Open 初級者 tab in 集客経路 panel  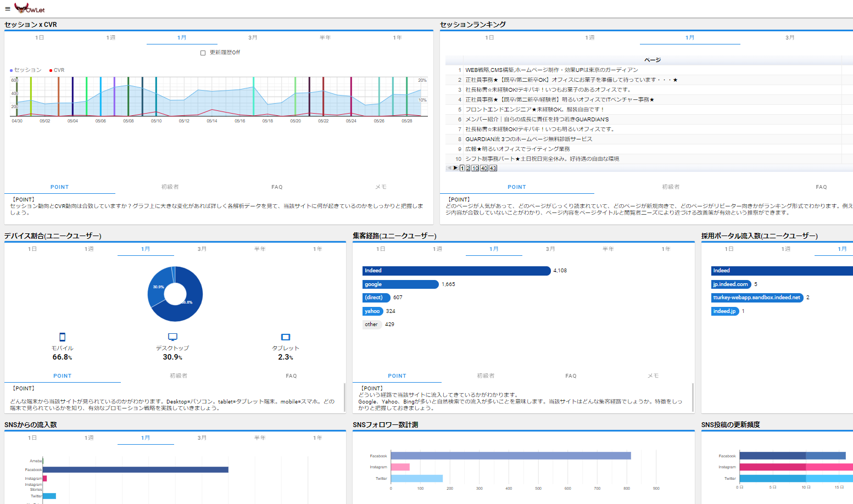[486, 376]
